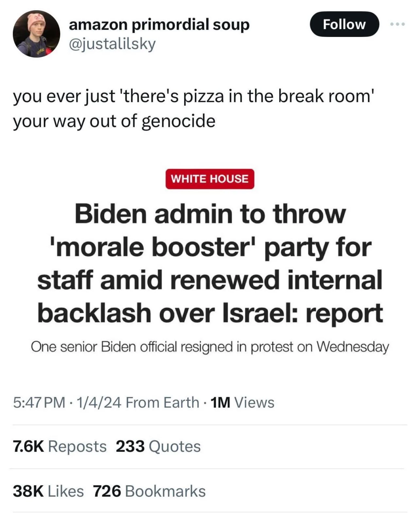This screenshot has width=420, height=514.
Task: Show the 233 Quotes list
Action: (x=158, y=446)
